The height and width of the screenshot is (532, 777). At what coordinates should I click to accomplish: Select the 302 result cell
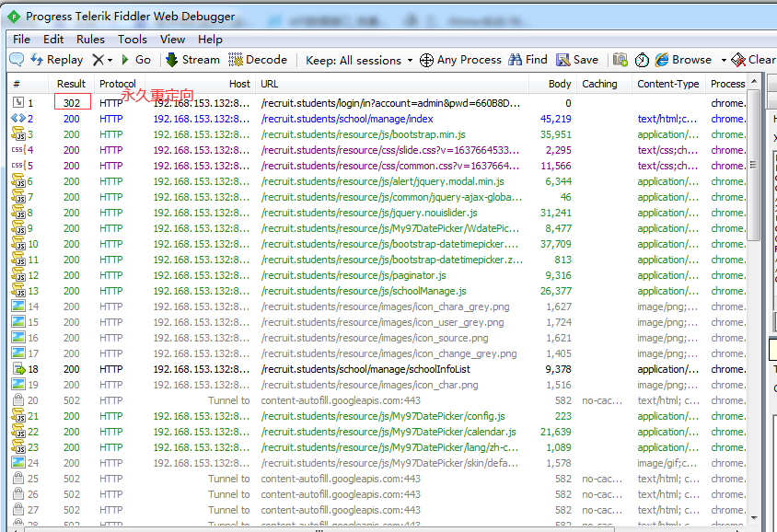coord(72,102)
